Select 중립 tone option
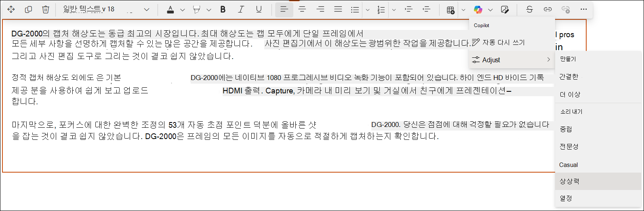The height and width of the screenshot is (211, 644). (598, 129)
